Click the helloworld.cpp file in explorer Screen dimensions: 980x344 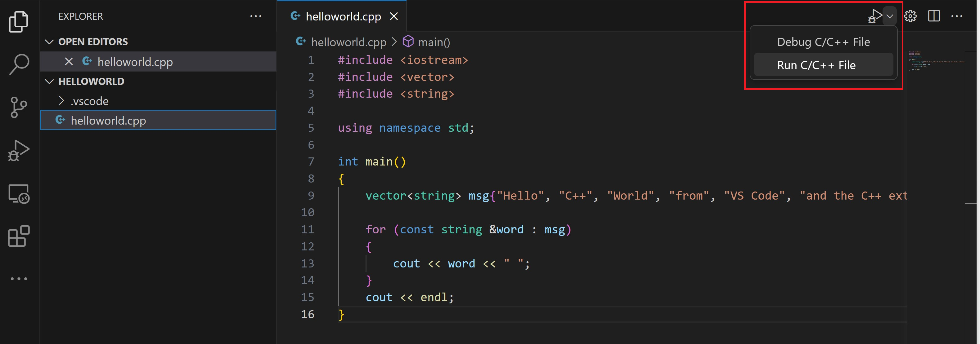(x=109, y=120)
